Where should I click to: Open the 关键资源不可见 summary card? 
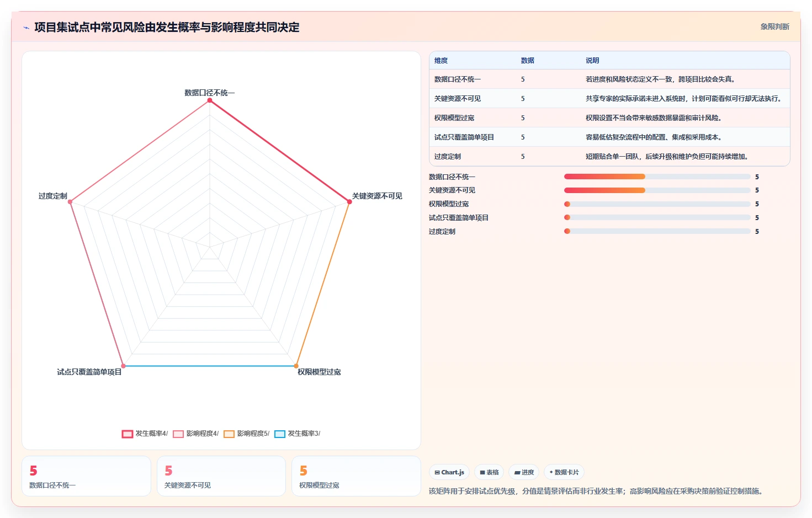pyautogui.click(x=221, y=476)
